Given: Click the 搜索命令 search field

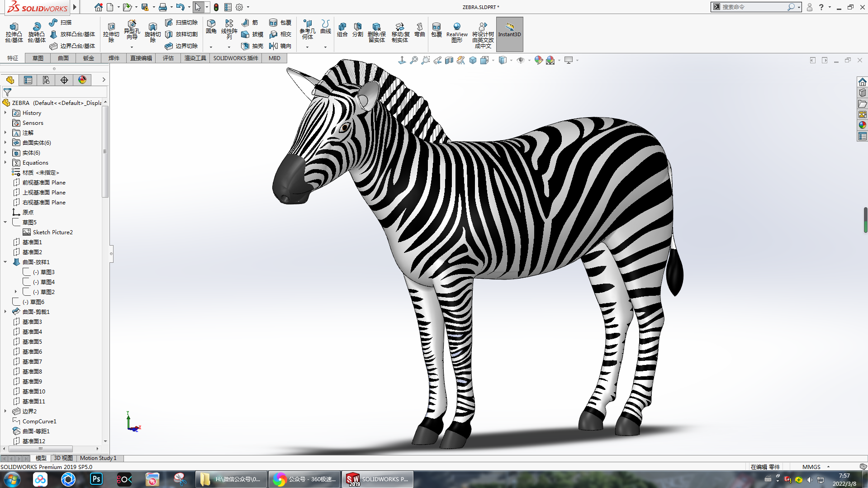Looking at the screenshot, I should coord(753,7).
